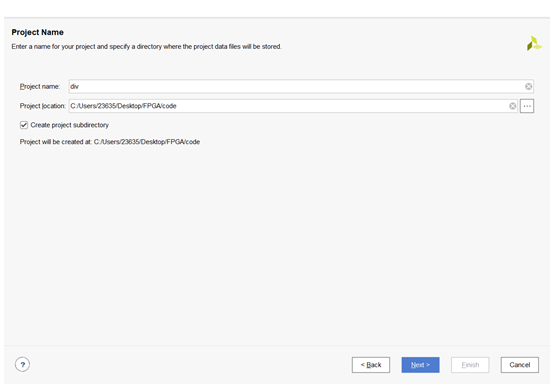Click the grayed-out Finish button
Screen dimensions: 554x388
(x=470, y=365)
